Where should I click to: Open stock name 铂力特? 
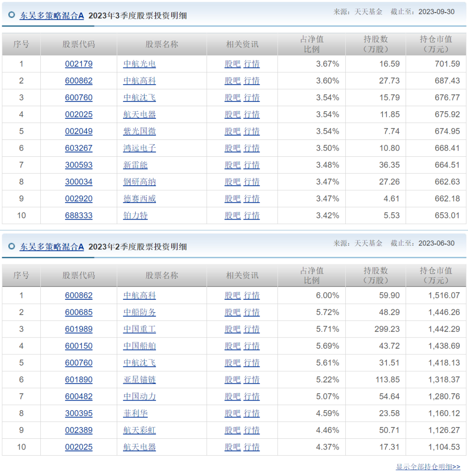click(135, 216)
